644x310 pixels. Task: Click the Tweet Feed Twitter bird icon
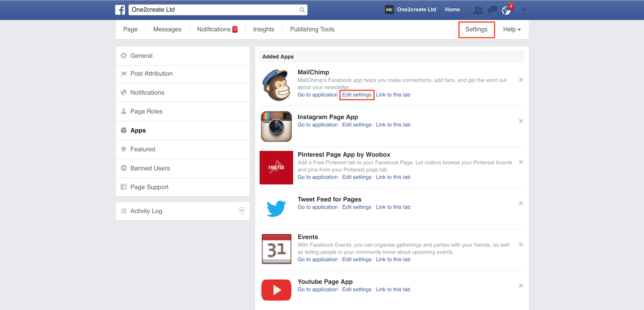[x=276, y=208]
